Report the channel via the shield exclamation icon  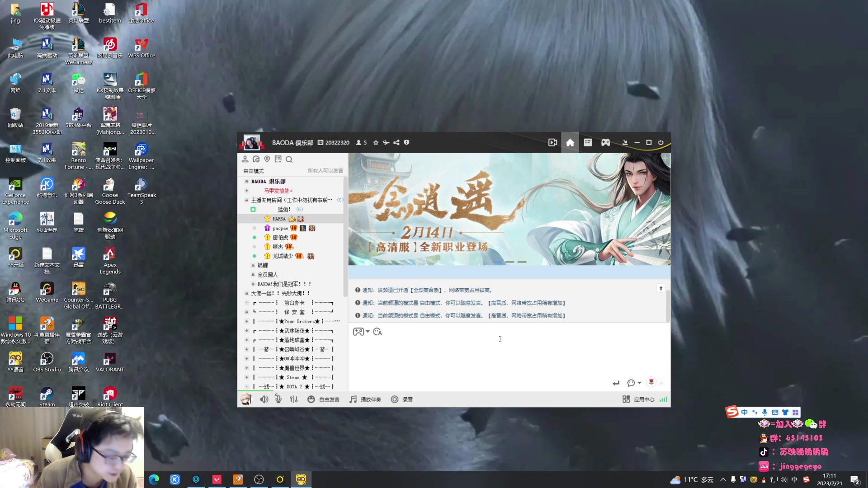pos(406,142)
